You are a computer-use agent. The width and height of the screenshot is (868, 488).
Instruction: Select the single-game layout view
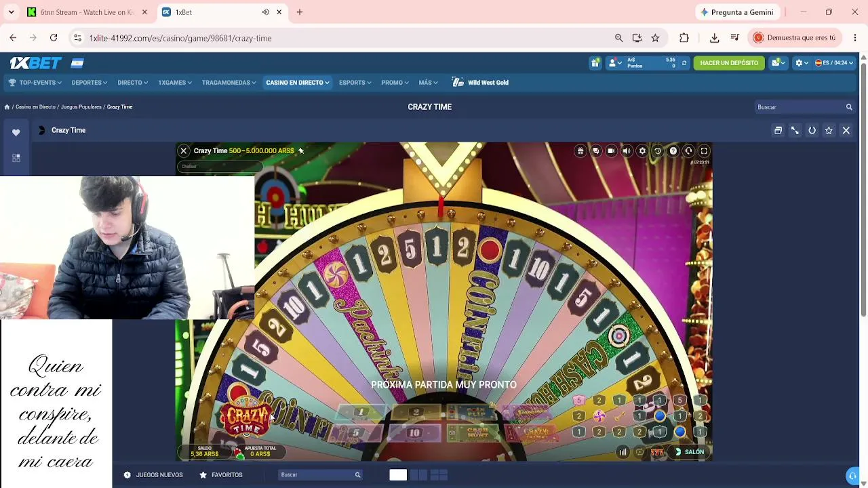click(398, 475)
